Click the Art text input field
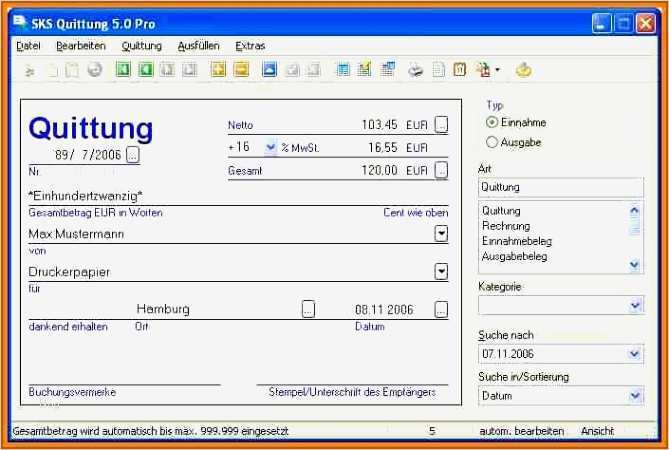This screenshot has height=450, width=669. pyautogui.click(x=561, y=187)
